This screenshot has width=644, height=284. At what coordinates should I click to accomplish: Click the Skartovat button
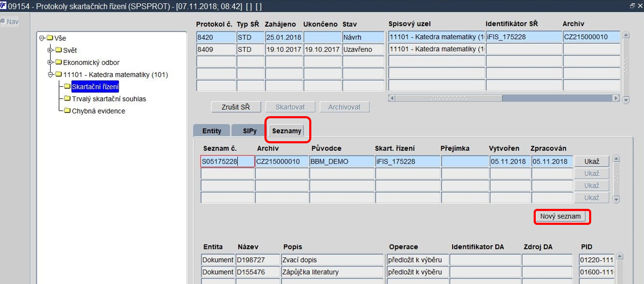pos(290,107)
